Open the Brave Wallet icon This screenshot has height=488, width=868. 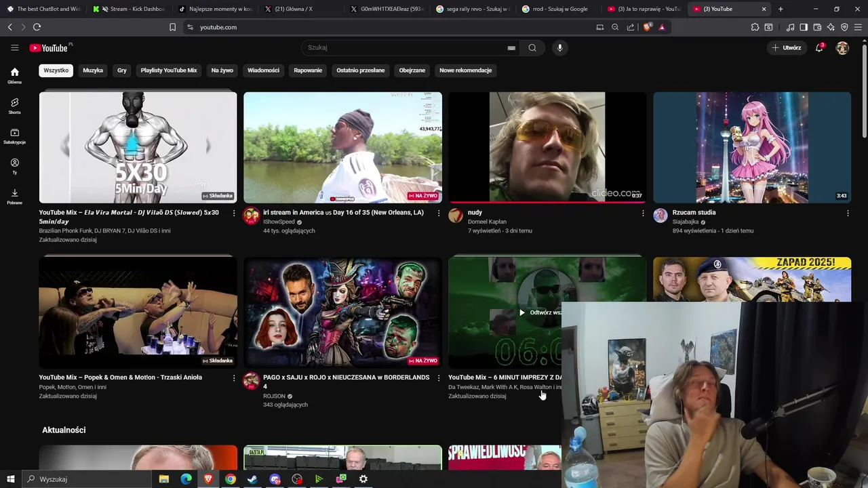click(817, 27)
